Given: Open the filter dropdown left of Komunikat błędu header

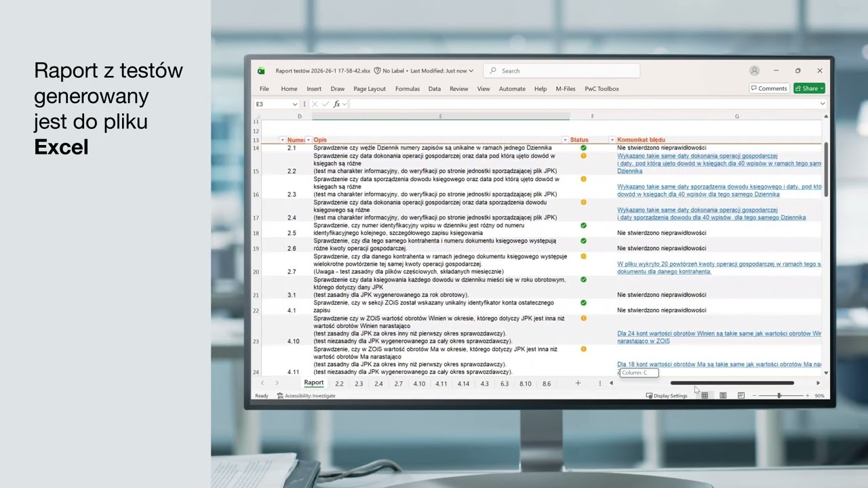Looking at the screenshot, I should click(x=612, y=140).
